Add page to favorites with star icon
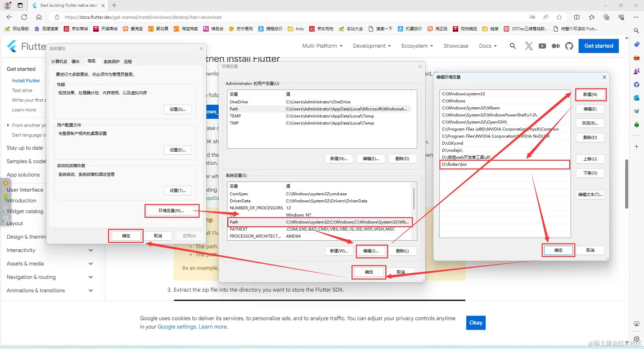This screenshot has height=349, width=644. pyautogui.click(x=559, y=17)
